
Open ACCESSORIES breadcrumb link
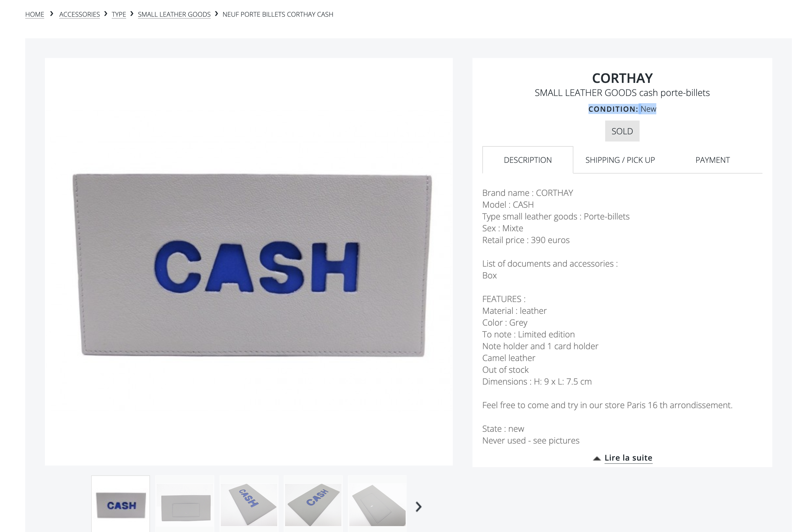[x=79, y=14]
